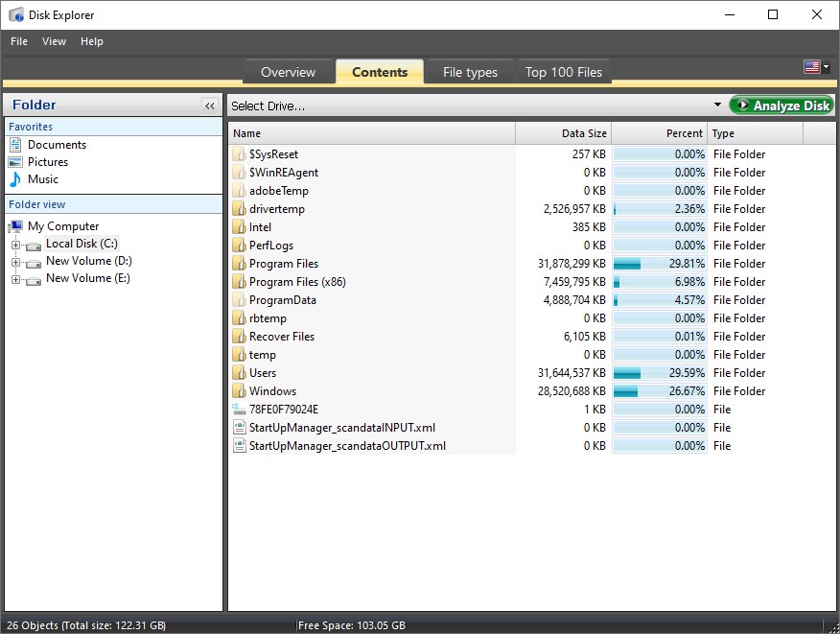840x634 pixels.
Task: Click the US flag language icon
Action: [812, 67]
